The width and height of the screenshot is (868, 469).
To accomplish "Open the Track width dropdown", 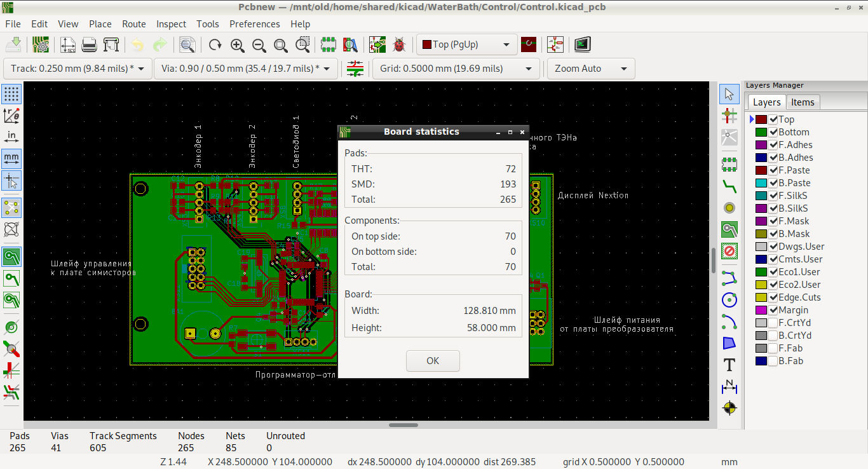I will click(78, 69).
